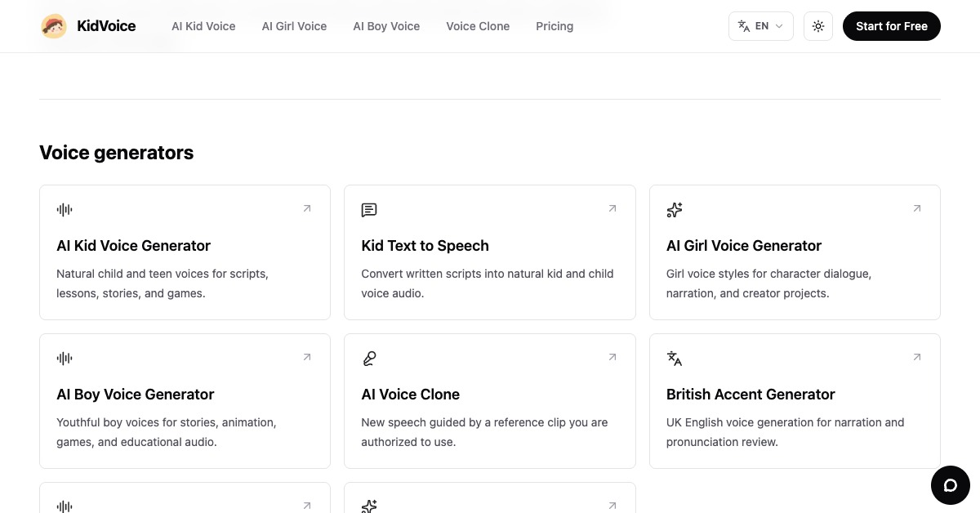Click arrow icon on AI Girl Voice Generator card
The height and width of the screenshot is (513, 980).
[x=917, y=208]
